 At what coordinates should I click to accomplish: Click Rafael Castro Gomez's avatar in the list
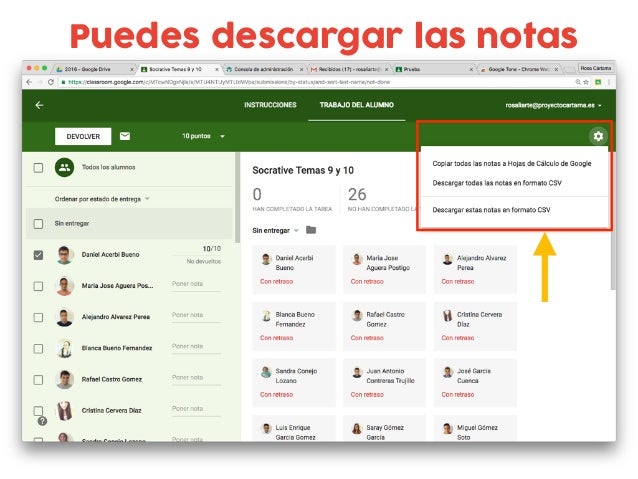64,380
